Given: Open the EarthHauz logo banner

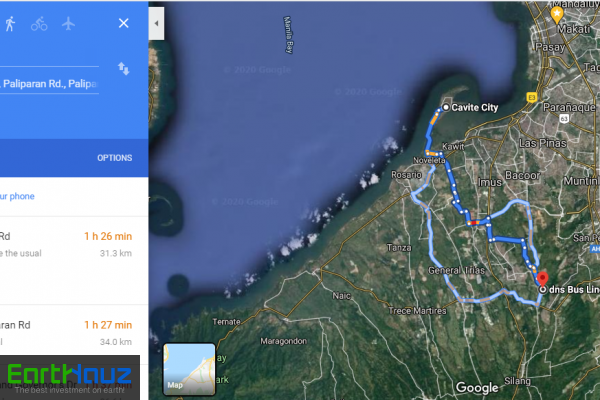Looking at the screenshot, I should click(x=70, y=378).
